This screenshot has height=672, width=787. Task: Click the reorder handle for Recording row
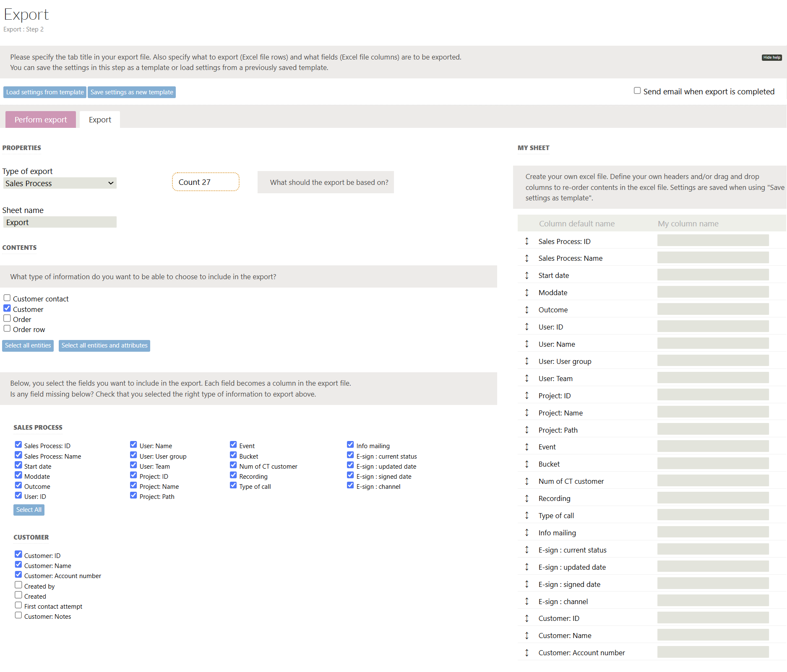(527, 498)
